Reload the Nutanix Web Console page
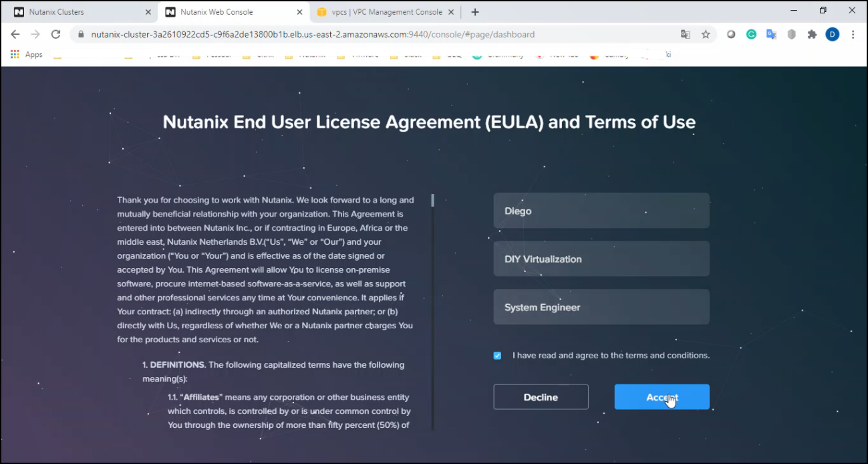The height and width of the screenshot is (464, 868). pos(56,34)
